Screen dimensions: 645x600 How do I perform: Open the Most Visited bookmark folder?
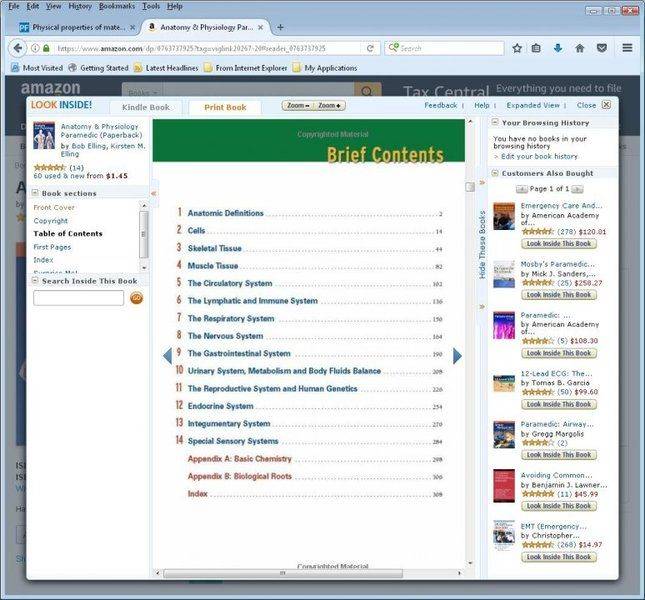pyautogui.click(x=37, y=68)
